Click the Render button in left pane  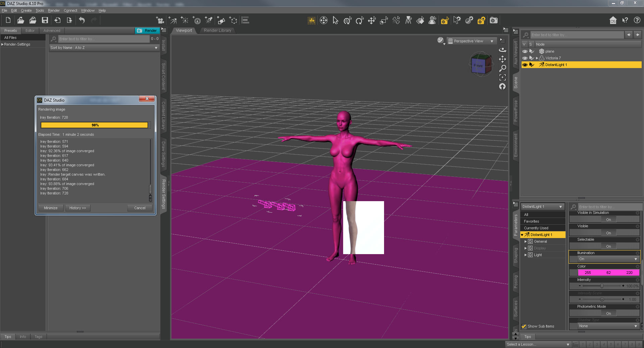[x=147, y=31]
